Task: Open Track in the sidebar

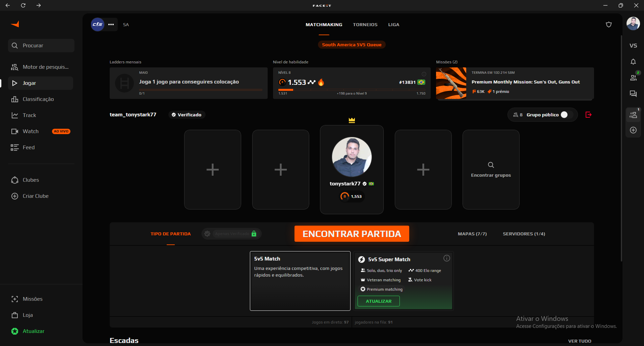Action: [x=41, y=115]
